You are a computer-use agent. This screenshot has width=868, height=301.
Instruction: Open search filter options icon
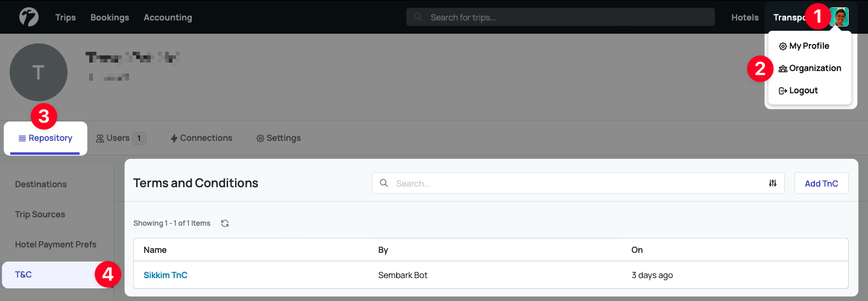(x=773, y=184)
